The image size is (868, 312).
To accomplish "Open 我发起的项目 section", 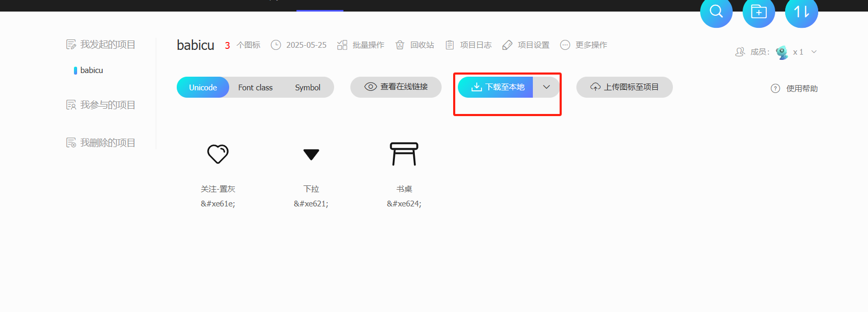I will 101,45.
